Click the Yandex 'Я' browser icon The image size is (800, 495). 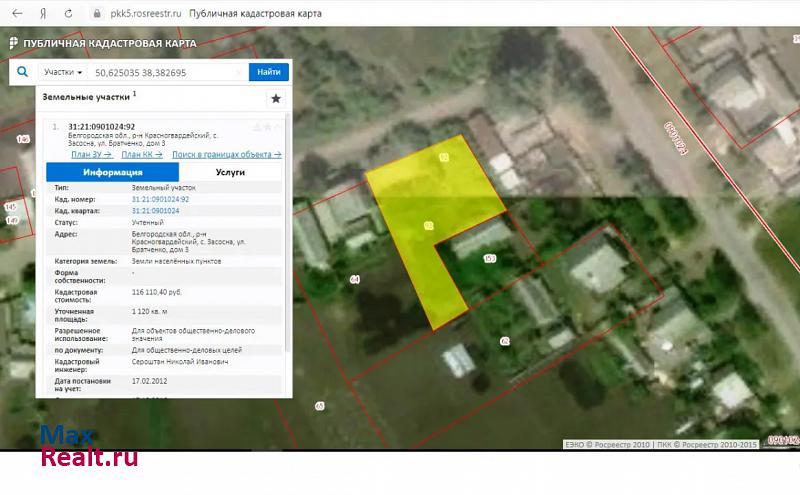coord(42,14)
